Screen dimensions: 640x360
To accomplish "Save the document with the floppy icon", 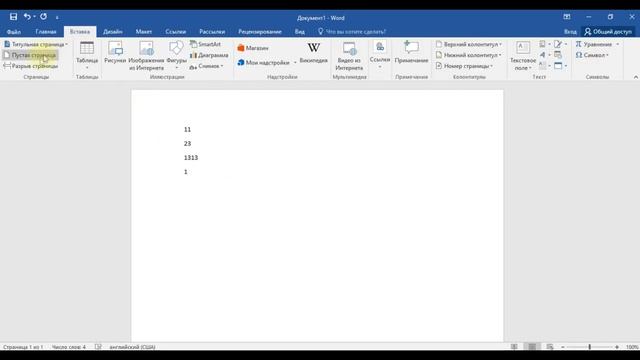I will click(13, 17).
